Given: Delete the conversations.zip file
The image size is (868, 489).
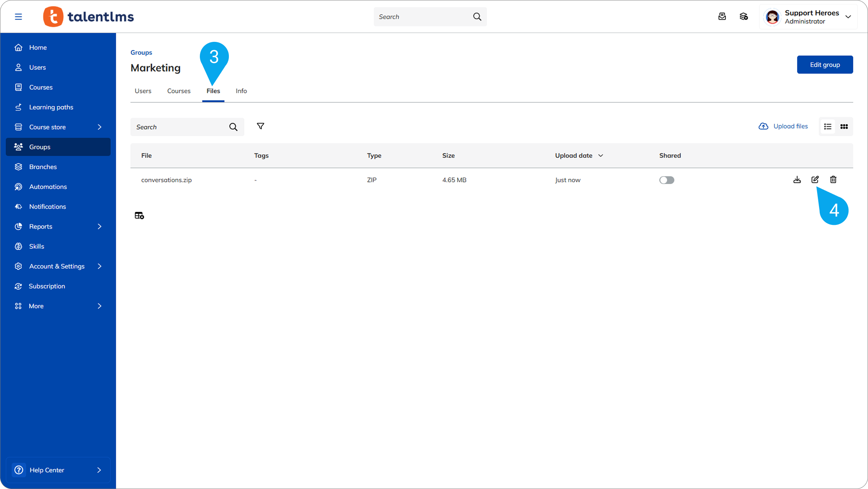Looking at the screenshot, I should coord(833,180).
